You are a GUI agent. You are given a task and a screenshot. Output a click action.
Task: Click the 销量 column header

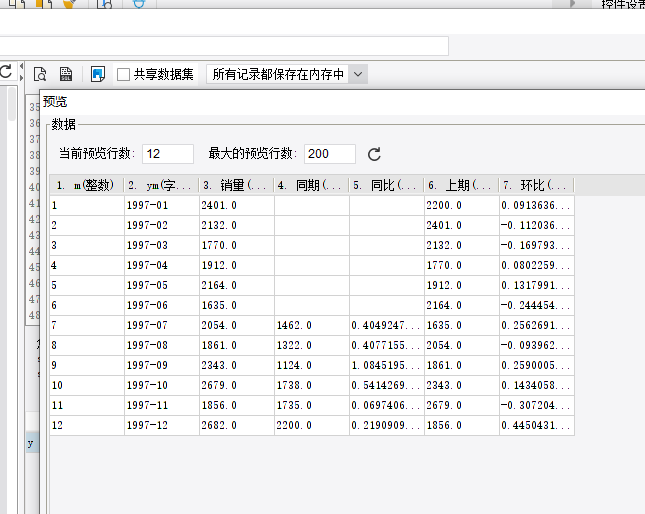tap(236, 185)
